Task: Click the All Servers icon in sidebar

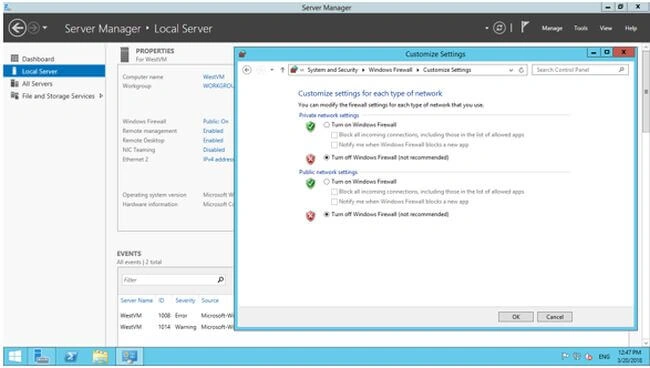Action: click(x=15, y=83)
